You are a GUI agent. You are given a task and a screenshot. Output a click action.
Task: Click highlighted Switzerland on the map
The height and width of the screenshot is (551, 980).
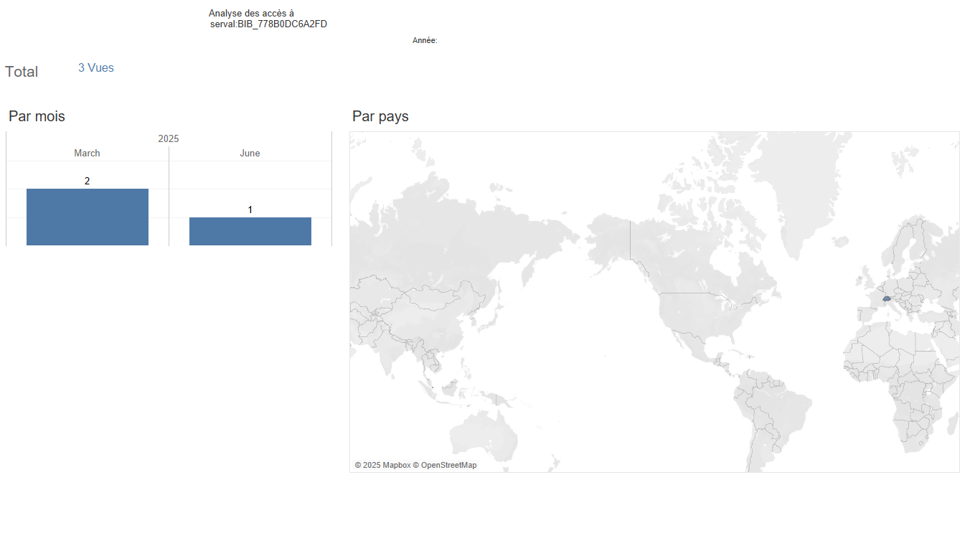tap(887, 298)
